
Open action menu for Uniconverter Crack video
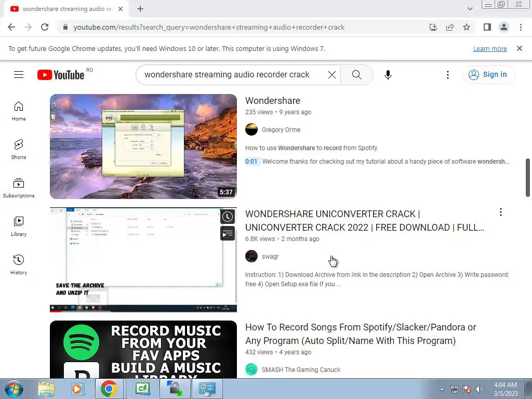500,212
